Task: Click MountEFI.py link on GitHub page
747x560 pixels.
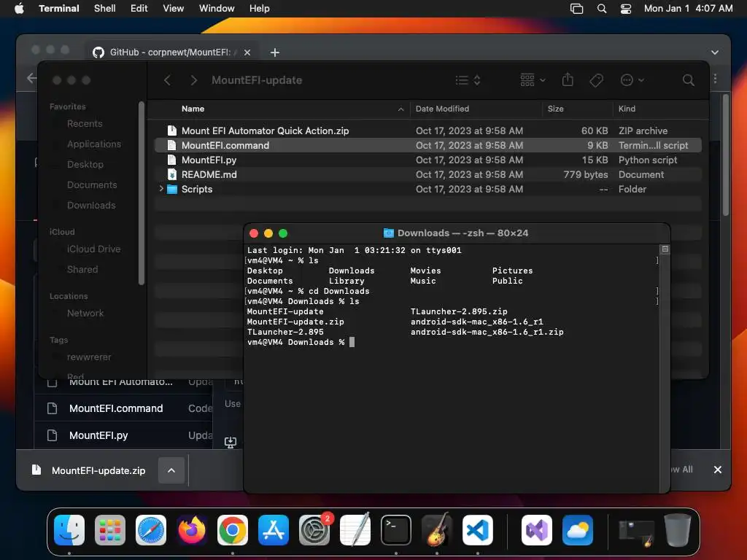Action: point(98,435)
